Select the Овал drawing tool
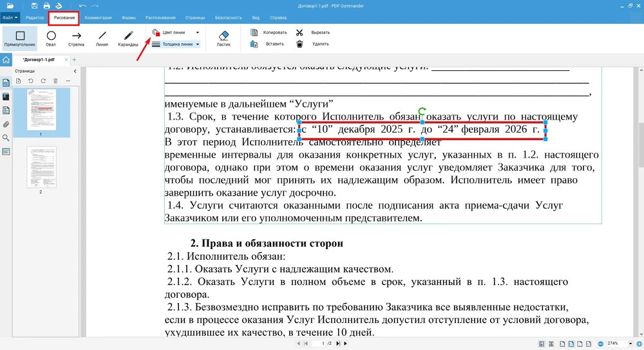The image size is (644, 350). pyautogui.click(x=51, y=38)
